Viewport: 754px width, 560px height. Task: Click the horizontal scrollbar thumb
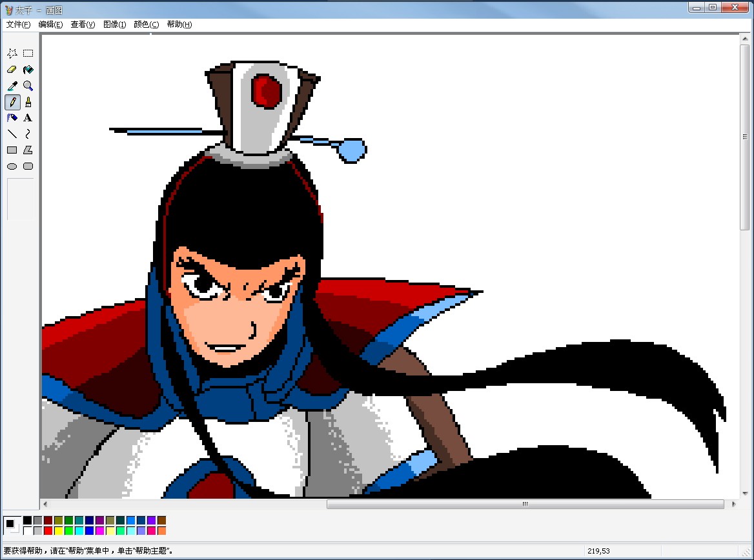[x=525, y=504]
